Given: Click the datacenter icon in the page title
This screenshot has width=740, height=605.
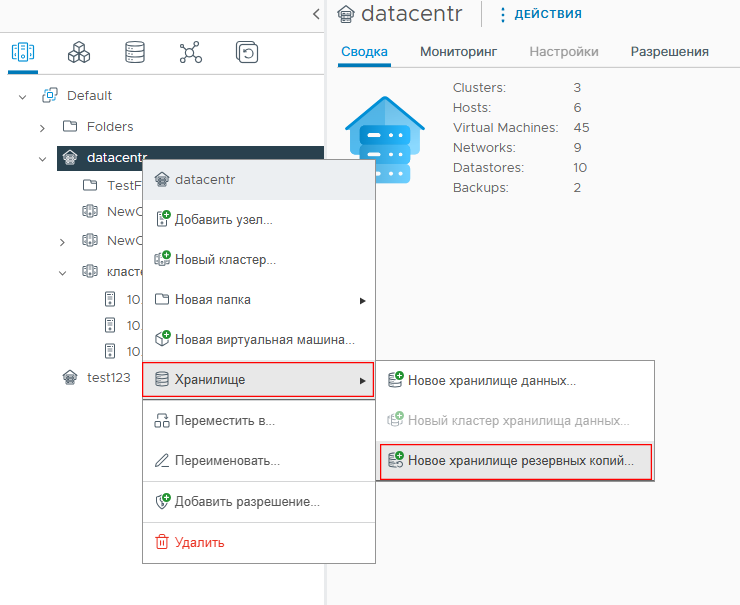Looking at the screenshot, I should coord(346,14).
